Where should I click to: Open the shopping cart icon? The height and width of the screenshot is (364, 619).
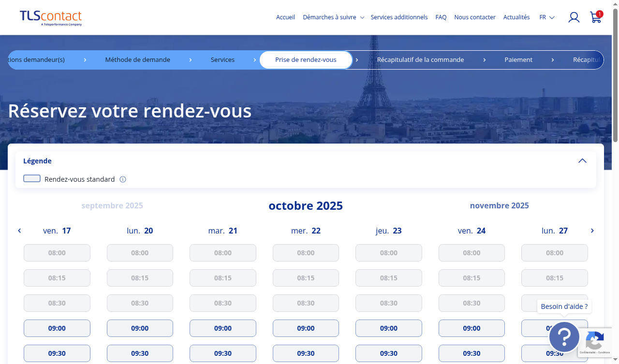click(596, 17)
